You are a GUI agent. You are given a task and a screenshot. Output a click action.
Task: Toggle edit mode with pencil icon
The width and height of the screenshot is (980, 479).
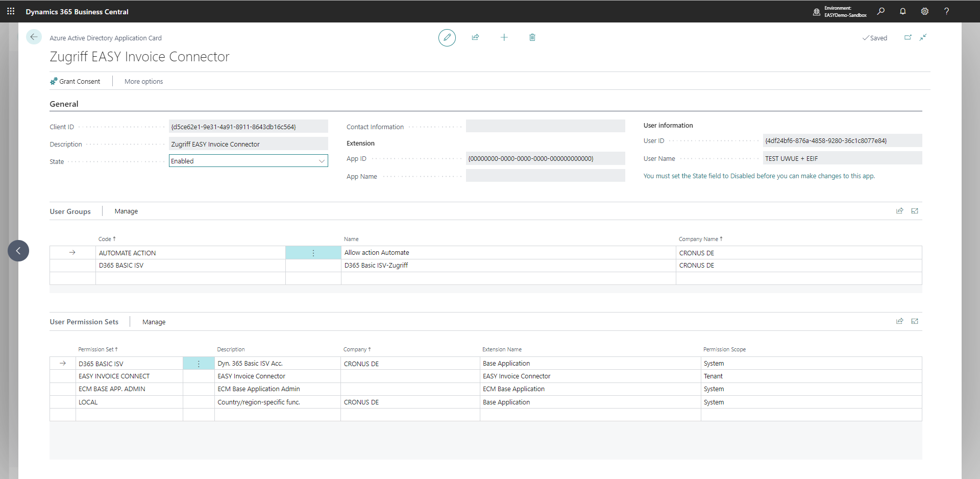pos(447,37)
